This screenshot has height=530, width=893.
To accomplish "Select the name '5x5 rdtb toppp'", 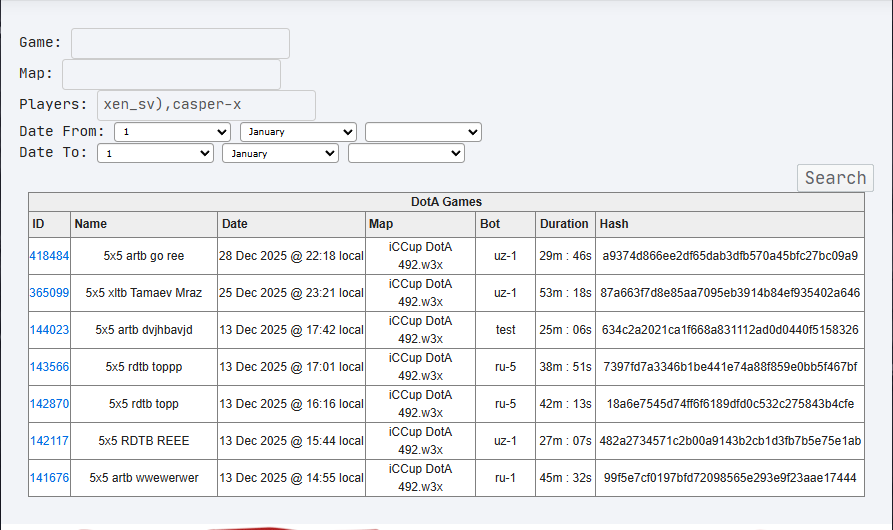I will click(144, 367).
